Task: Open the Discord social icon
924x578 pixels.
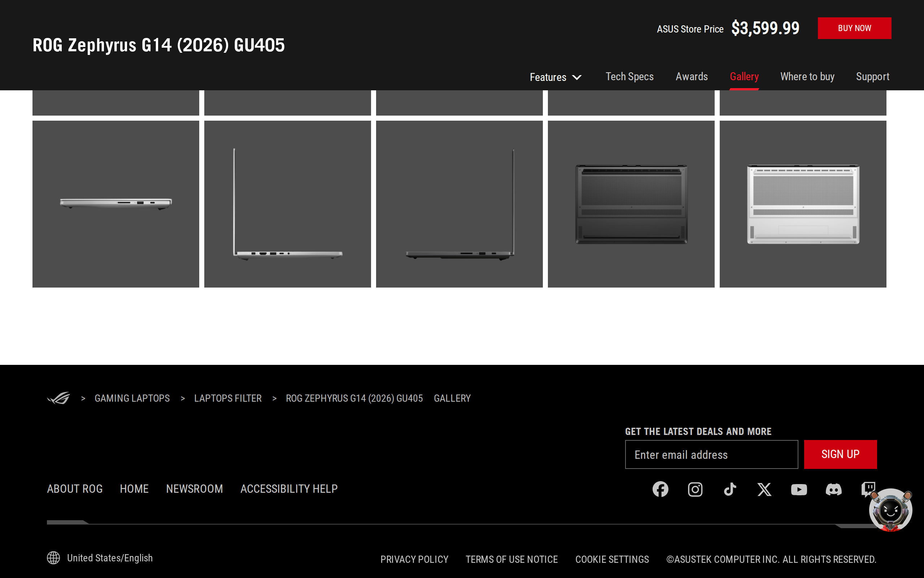Action: (833, 489)
